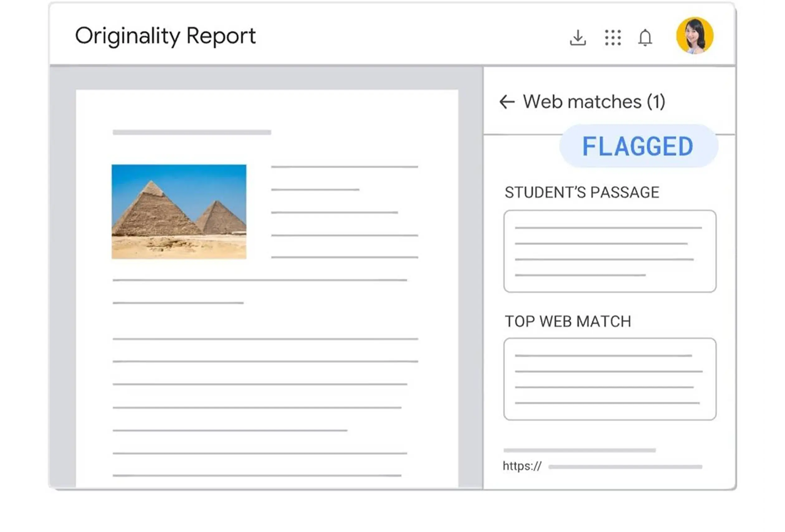Select the Web matches (1) heading

(x=594, y=102)
